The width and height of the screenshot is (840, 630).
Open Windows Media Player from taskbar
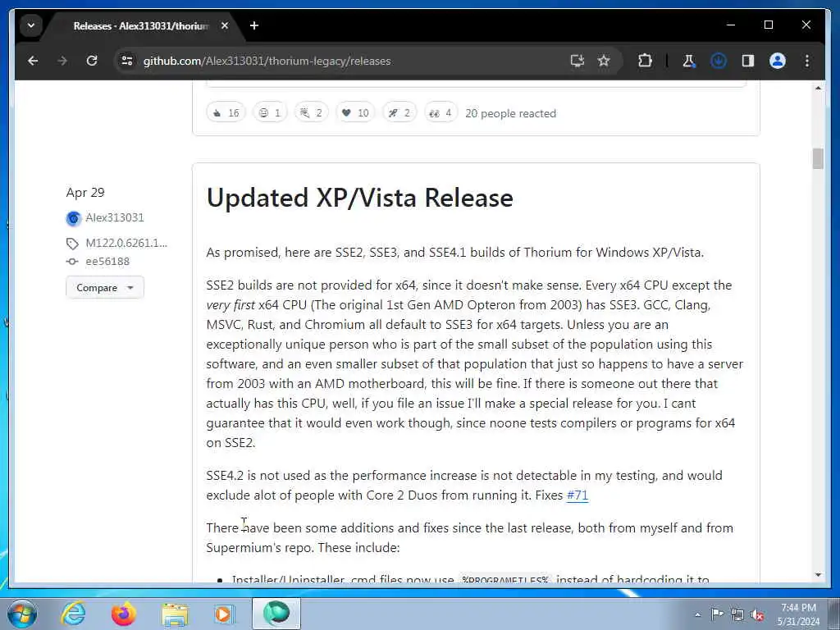pos(225,614)
